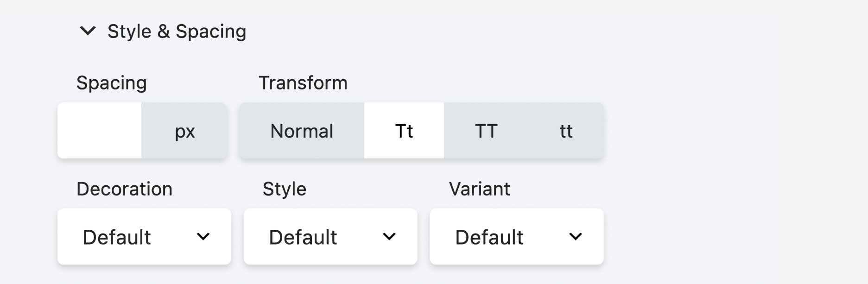
Task: Click the Style dropdown chevron arrow
Action: point(390,237)
